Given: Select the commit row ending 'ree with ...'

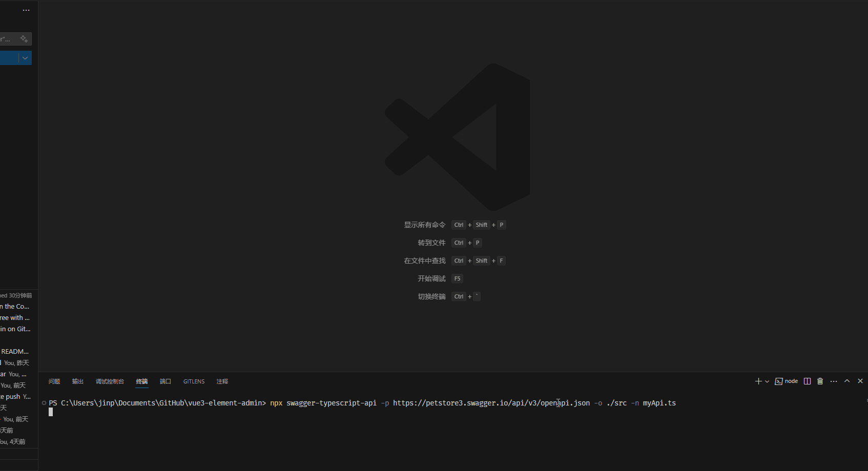Looking at the screenshot, I should pos(19,318).
